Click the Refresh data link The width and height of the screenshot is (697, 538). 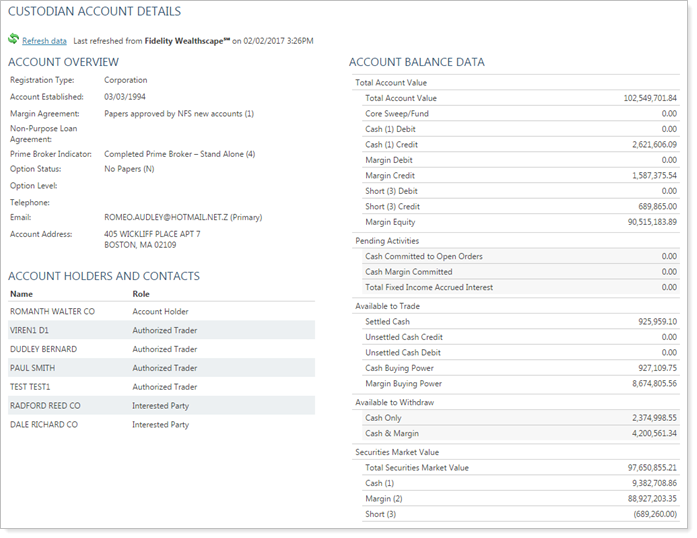44,41
